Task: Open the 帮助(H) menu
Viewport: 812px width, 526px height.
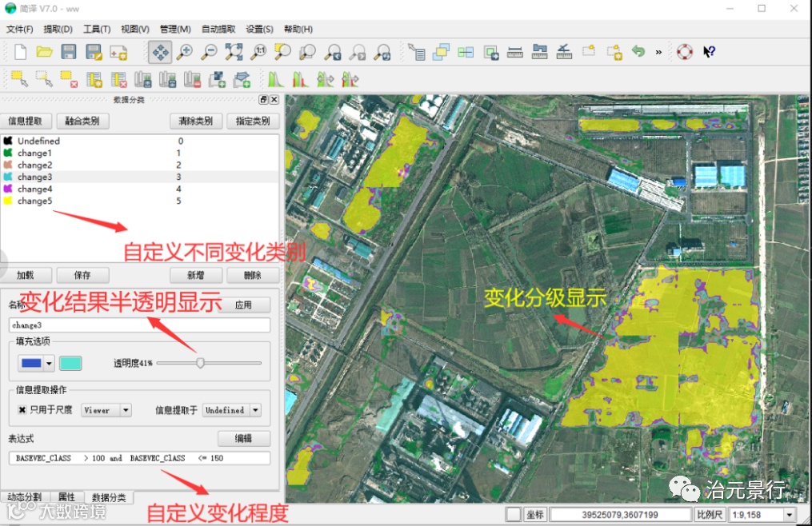Action: [298, 29]
